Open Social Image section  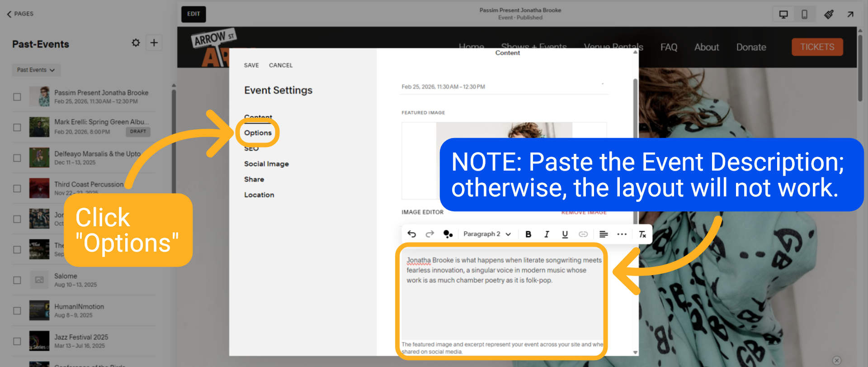click(x=266, y=164)
